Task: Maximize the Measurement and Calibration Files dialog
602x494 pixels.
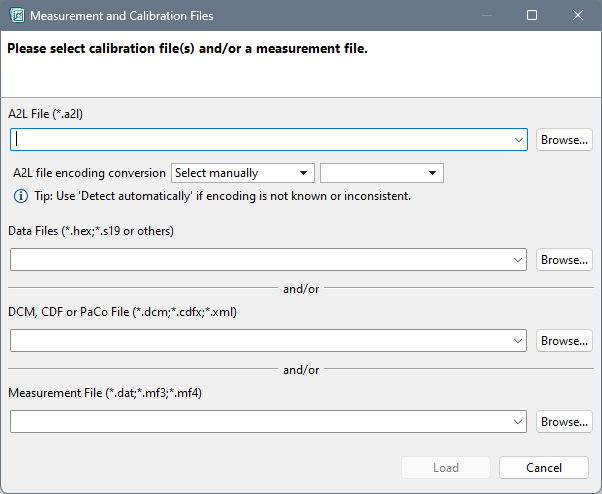Action: 532,16
